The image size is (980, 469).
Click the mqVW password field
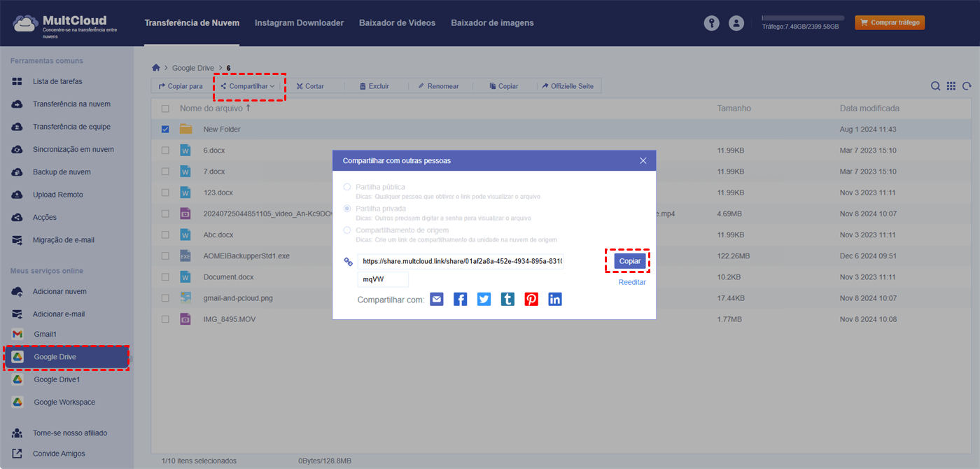tap(383, 279)
